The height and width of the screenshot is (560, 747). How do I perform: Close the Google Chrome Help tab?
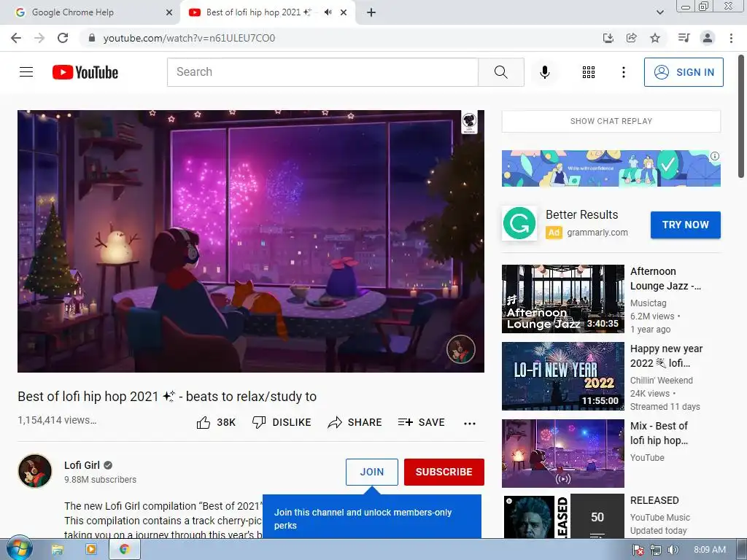[x=169, y=12]
